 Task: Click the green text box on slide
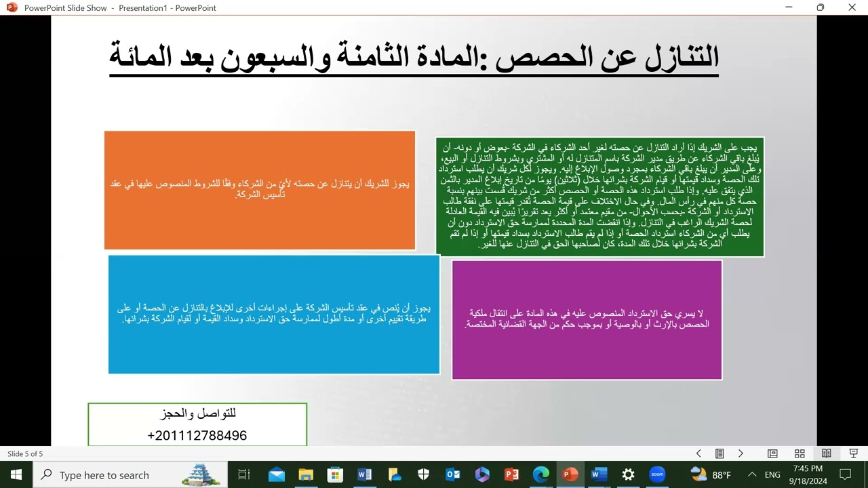coord(600,197)
